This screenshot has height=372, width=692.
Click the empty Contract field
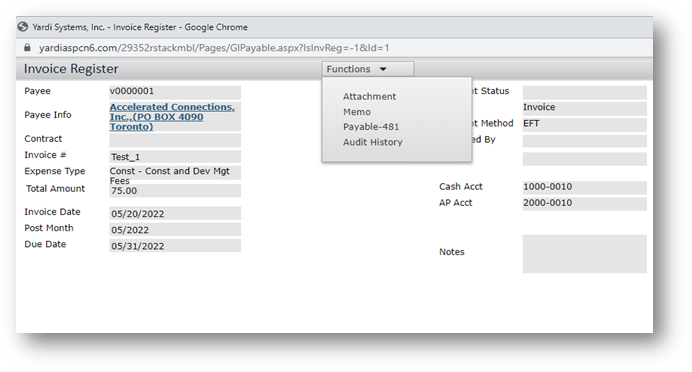[175, 140]
